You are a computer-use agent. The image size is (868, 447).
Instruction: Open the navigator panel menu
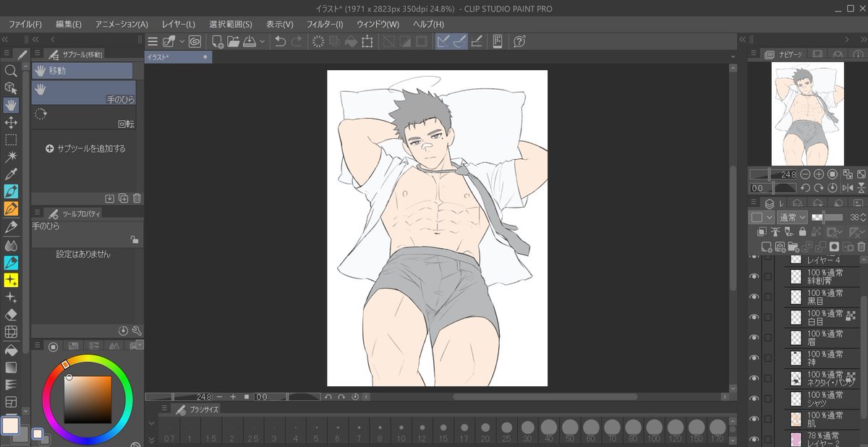[754, 54]
